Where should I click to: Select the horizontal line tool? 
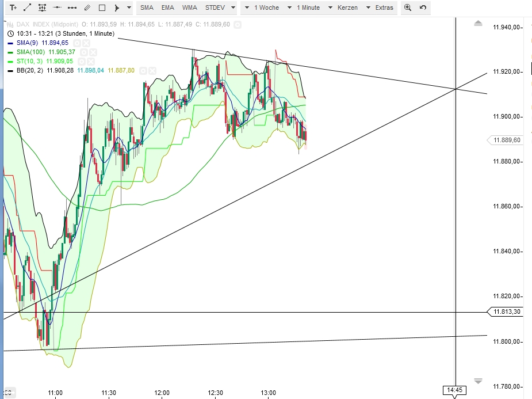click(x=57, y=8)
